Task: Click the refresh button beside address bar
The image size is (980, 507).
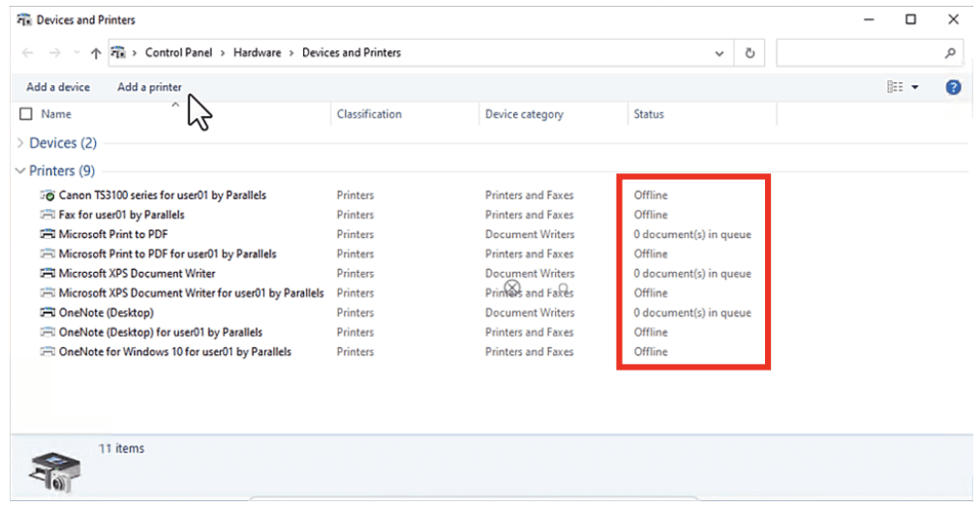Action: coord(750,53)
